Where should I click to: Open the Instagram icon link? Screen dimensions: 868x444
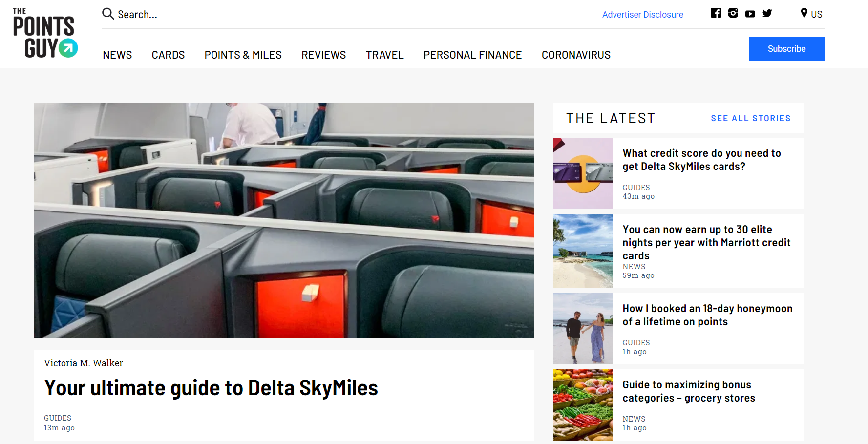click(733, 13)
